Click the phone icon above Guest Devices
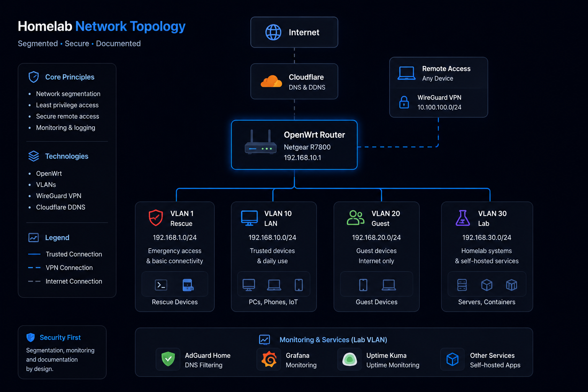This screenshot has height=392, width=588. pyautogui.click(x=363, y=285)
